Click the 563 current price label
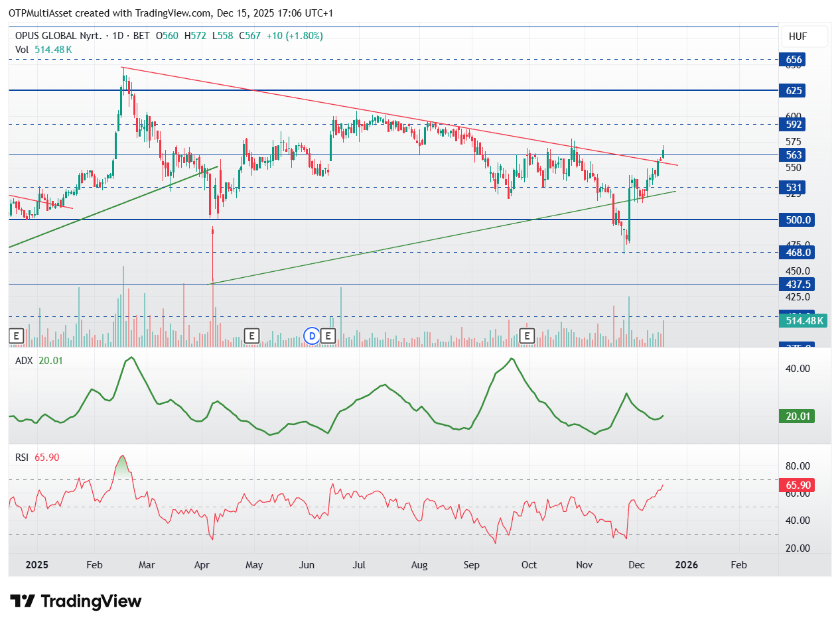The width and height of the screenshot is (840, 626). point(794,155)
